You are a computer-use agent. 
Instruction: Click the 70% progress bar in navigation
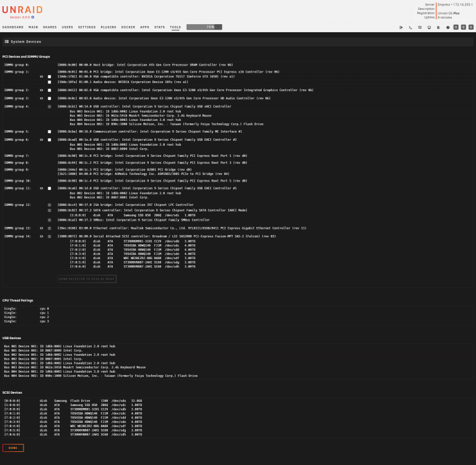(x=205, y=27)
